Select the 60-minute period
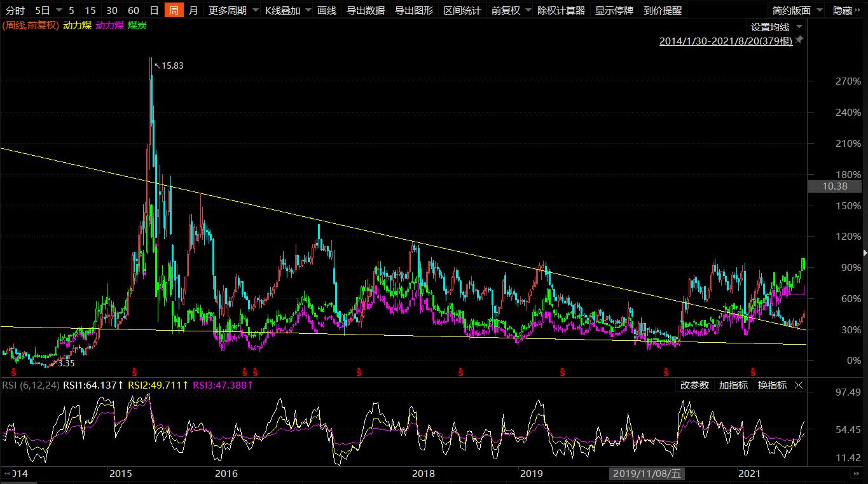This screenshot has height=484, width=868. [134, 10]
